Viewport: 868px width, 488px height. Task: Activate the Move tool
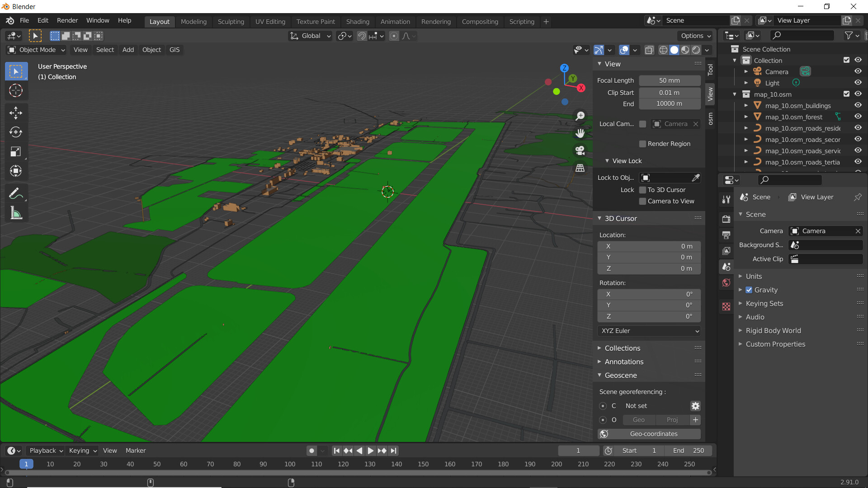click(16, 113)
